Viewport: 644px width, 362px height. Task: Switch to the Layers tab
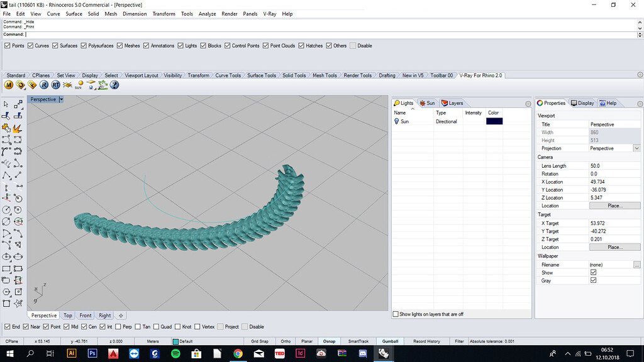[453, 103]
